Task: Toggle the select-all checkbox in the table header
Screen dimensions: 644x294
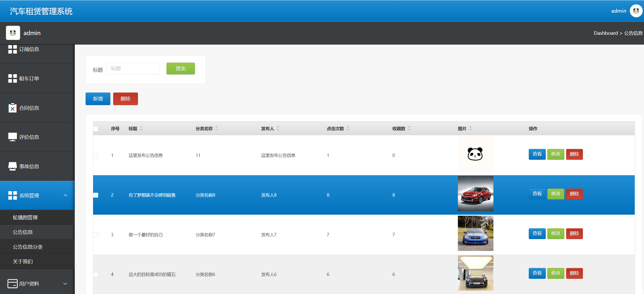Action: (96, 129)
